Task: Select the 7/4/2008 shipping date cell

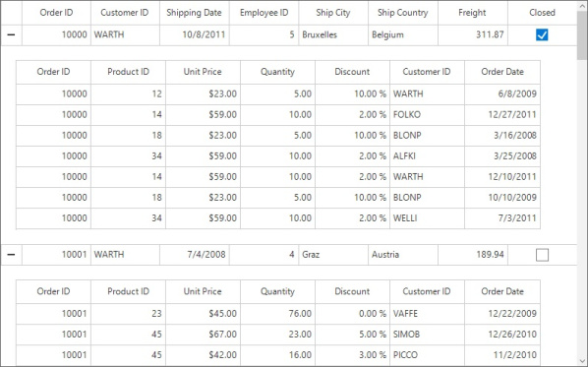Action: pyautogui.click(x=195, y=255)
